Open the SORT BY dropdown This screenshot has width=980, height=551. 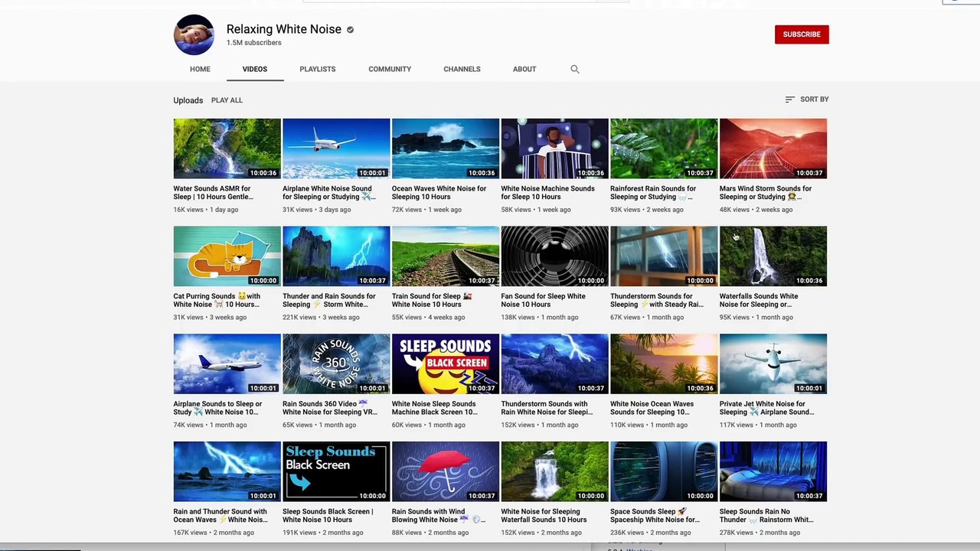[807, 99]
